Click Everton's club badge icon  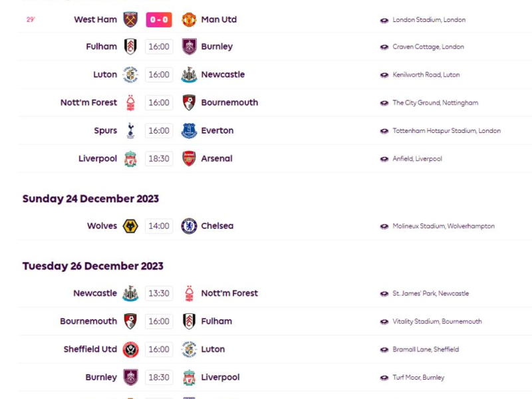189,131
